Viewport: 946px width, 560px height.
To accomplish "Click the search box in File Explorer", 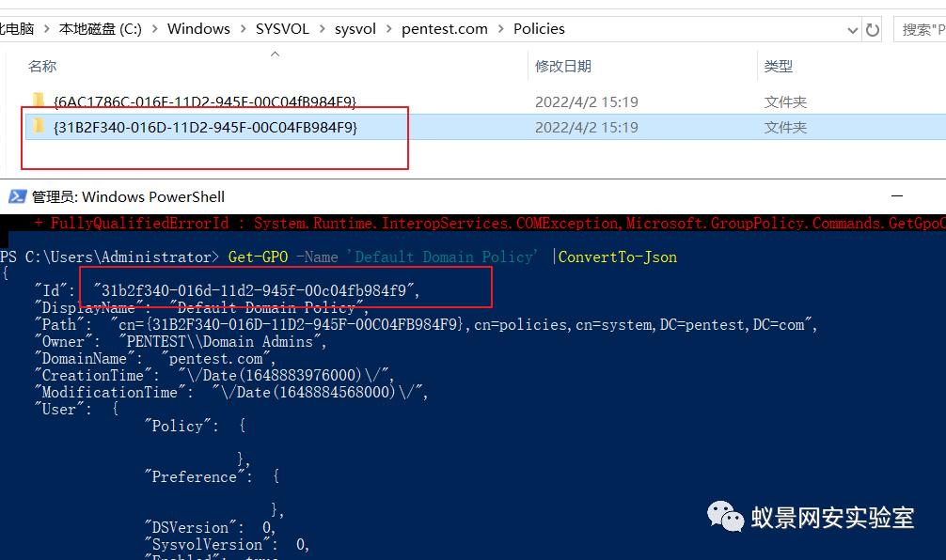I will click(922, 29).
